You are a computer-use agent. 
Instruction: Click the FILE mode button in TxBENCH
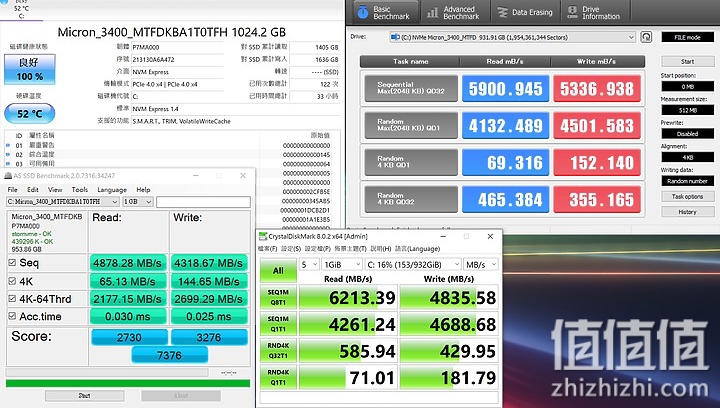[x=687, y=37]
